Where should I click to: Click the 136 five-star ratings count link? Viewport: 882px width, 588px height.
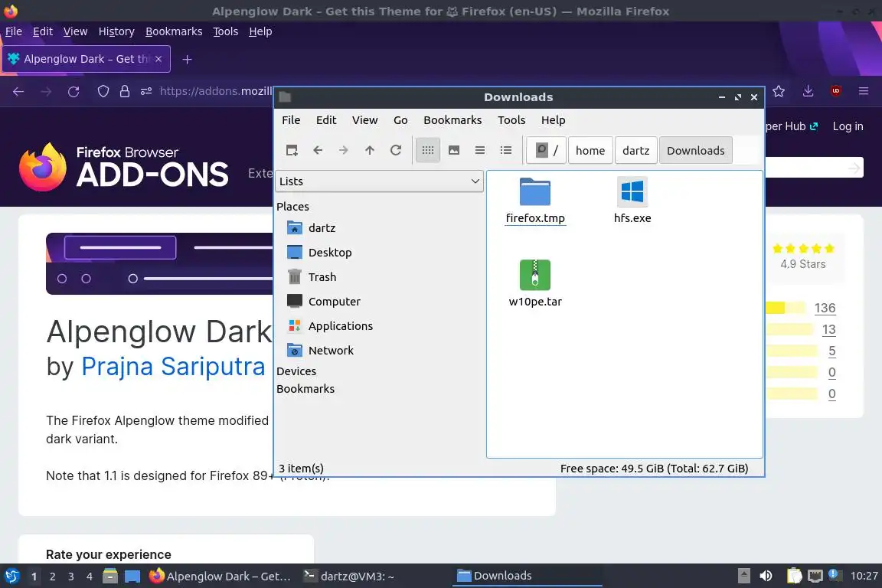[825, 308]
